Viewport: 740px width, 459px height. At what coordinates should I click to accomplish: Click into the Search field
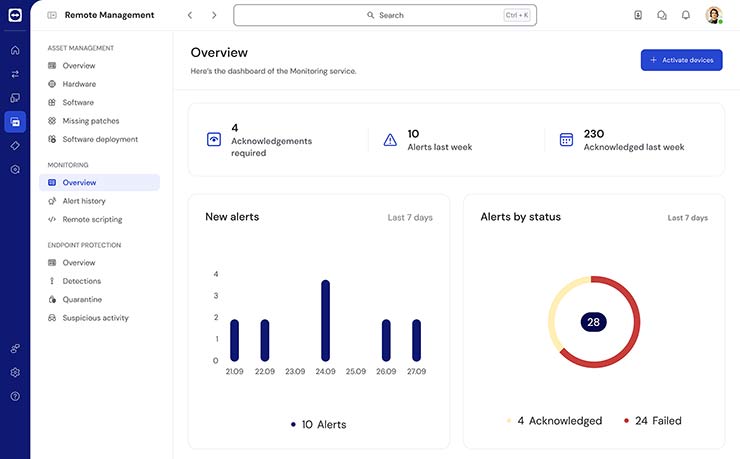(x=385, y=15)
